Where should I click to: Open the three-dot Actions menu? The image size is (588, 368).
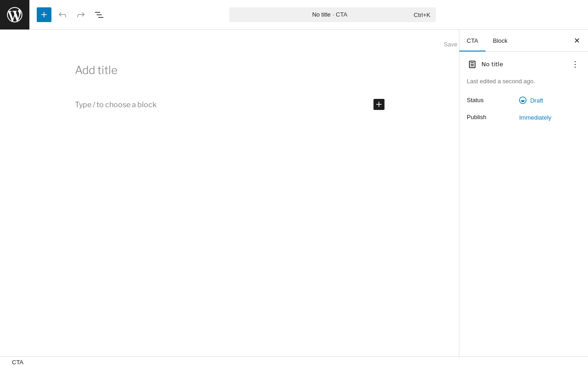click(575, 64)
